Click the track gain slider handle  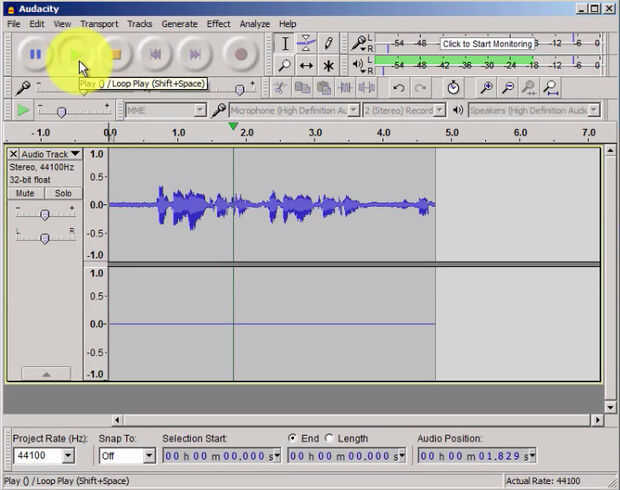[45, 215]
